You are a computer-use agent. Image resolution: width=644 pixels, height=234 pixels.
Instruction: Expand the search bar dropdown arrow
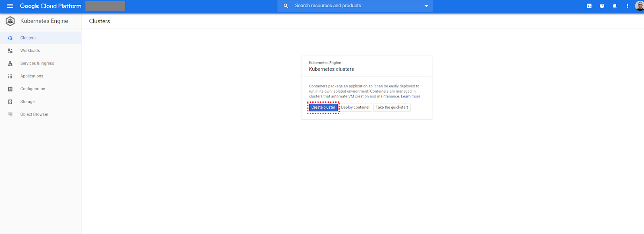(x=426, y=6)
